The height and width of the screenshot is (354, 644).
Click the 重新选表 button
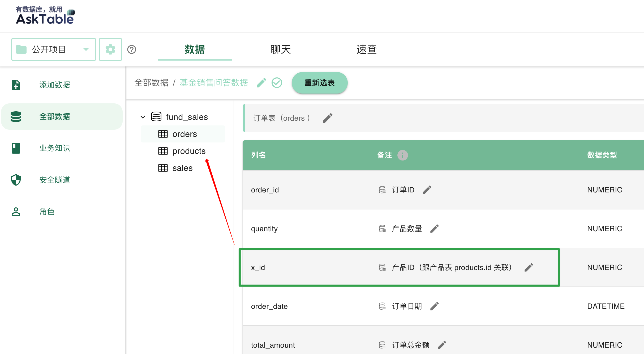tap(319, 83)
